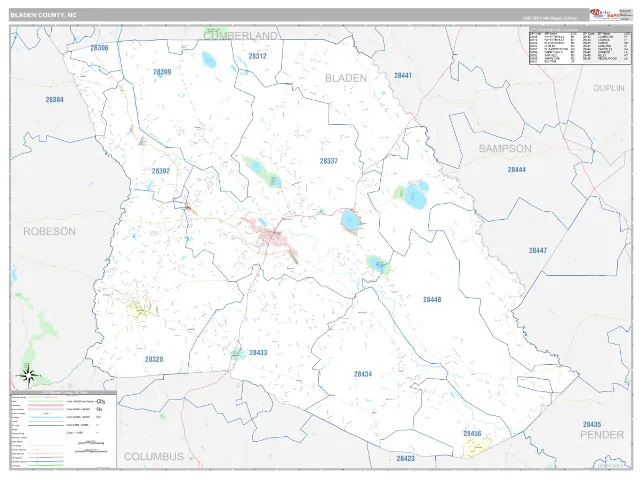Select the ROBESON county label

pyautogui.click(x=49, y=231)
